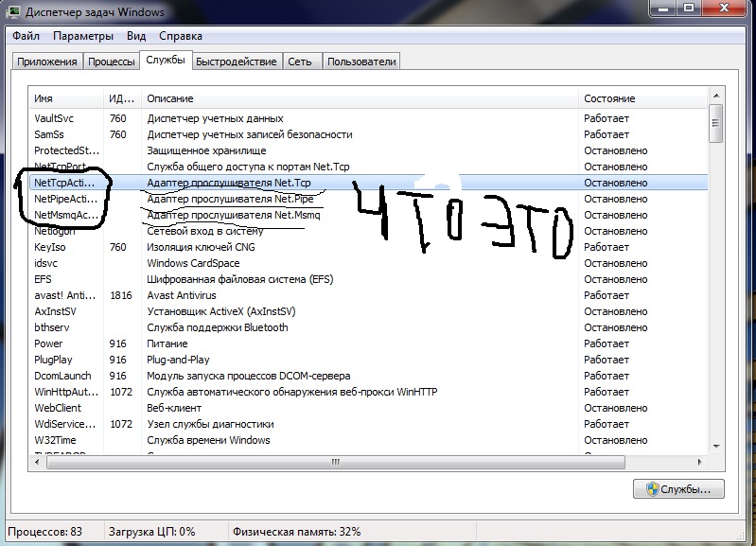The image size is (756, 546).
Task: Select the Службы tab
Action: pyautogui.click(x=166, y=60)
